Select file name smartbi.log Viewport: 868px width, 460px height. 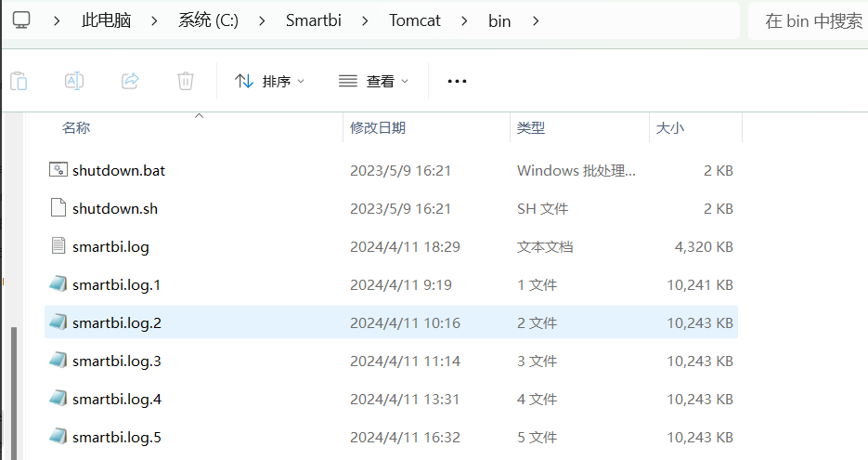coord(110,246)
